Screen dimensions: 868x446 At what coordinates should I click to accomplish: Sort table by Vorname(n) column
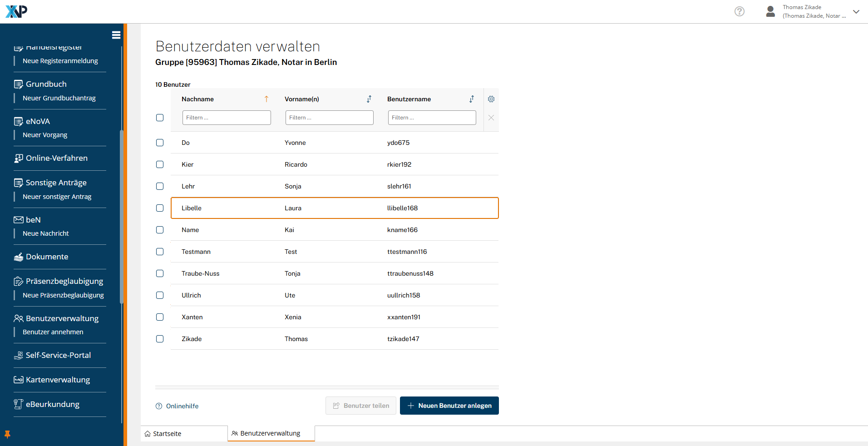pos(369,99)
